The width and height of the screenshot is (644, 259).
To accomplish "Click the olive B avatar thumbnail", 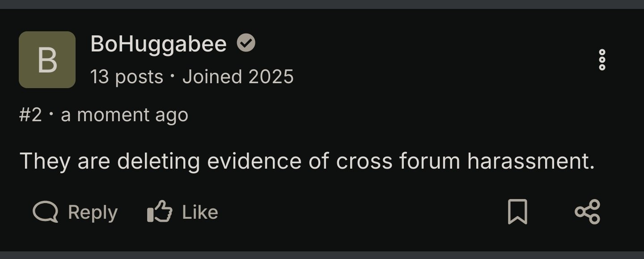I will tap(47, 59).
